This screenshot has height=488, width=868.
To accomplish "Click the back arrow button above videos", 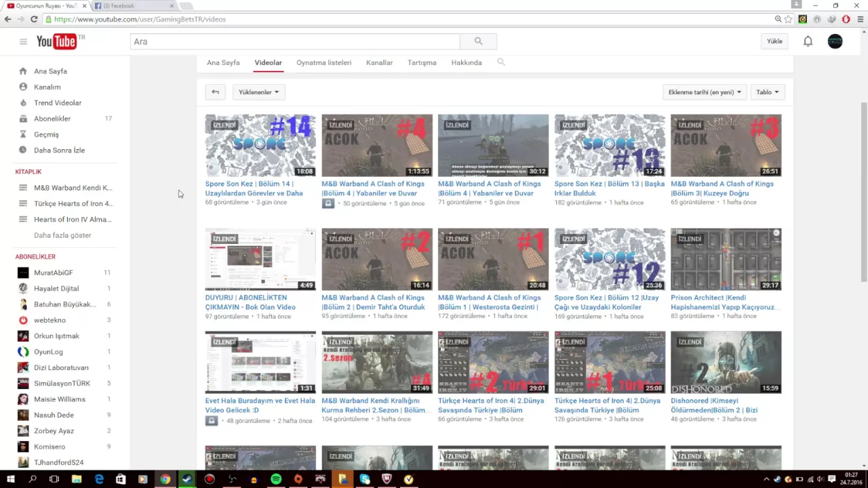I will pos(215,92).
